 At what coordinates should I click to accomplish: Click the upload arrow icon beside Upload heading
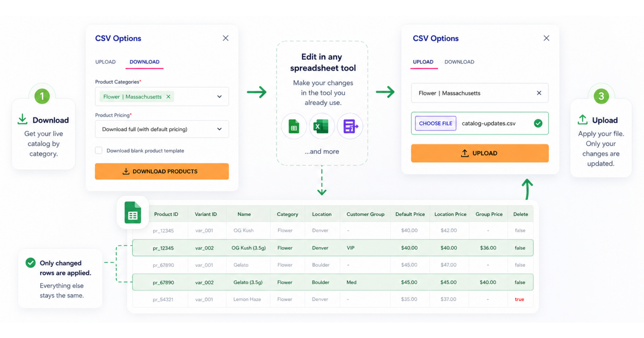583,119
